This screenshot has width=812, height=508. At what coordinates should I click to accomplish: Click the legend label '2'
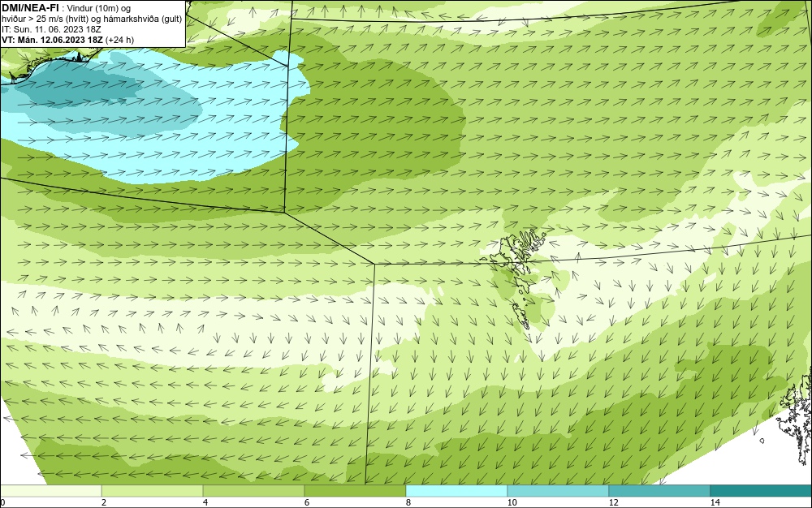click(104, 502)
